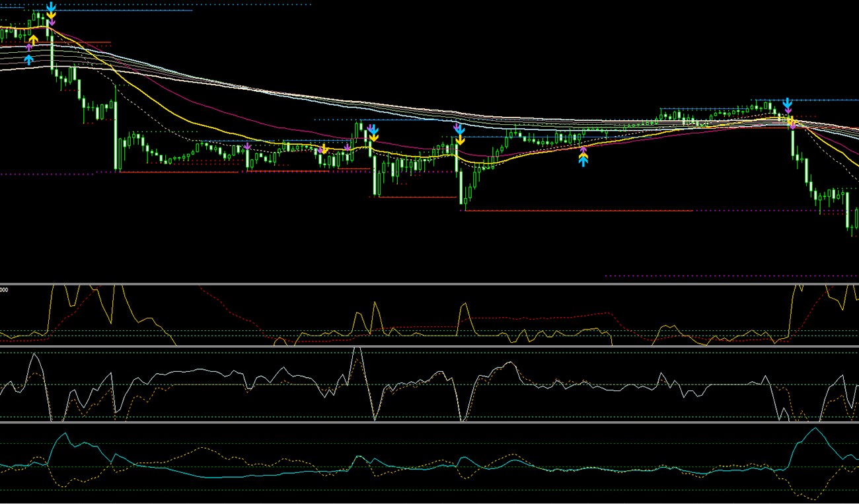Click the tallest cyan peak in the bottom indicator panel
The image size is (859, 504).
814,429
